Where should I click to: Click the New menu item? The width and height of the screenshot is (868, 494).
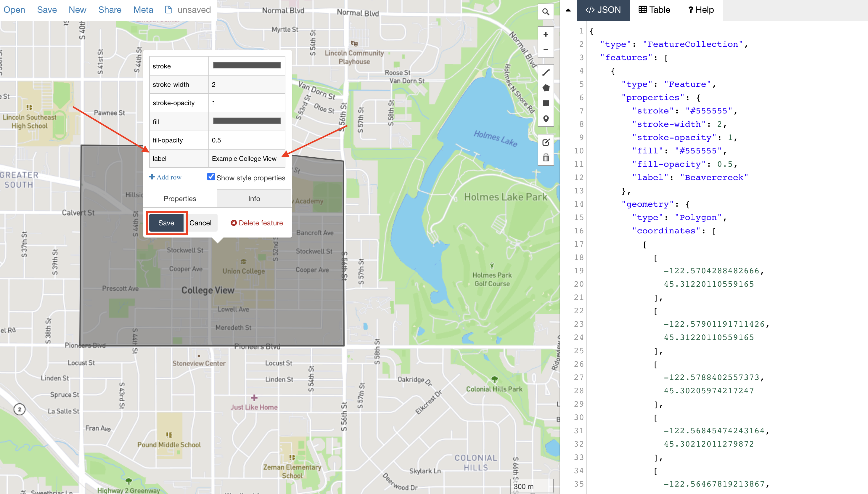pyautogui.click(x=77, y=10)
